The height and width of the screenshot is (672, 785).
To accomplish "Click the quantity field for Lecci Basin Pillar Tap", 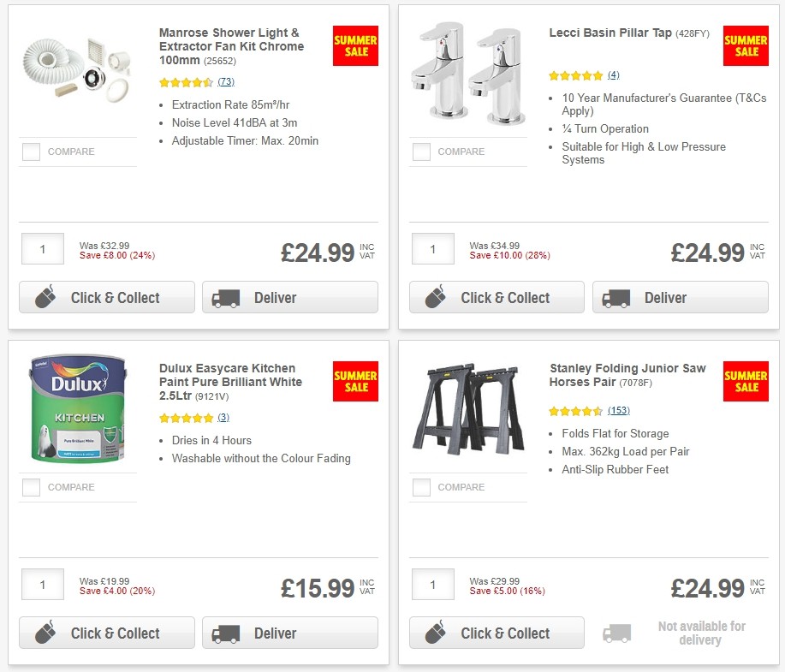I will pyautogui.click(x=432, y=249).
